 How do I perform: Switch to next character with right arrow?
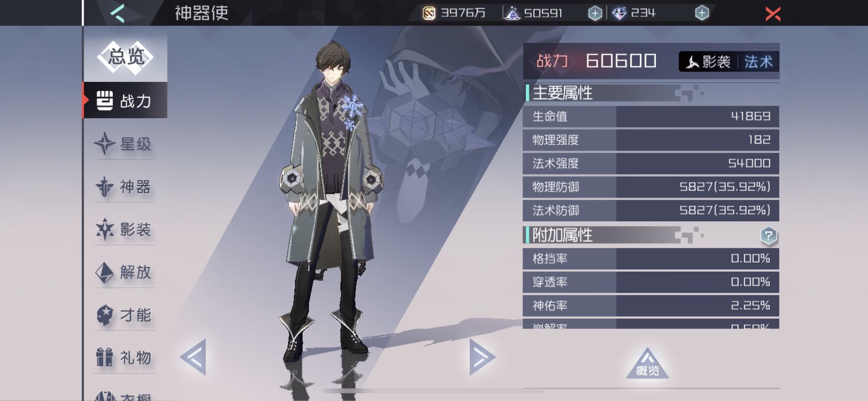[482, 357]
